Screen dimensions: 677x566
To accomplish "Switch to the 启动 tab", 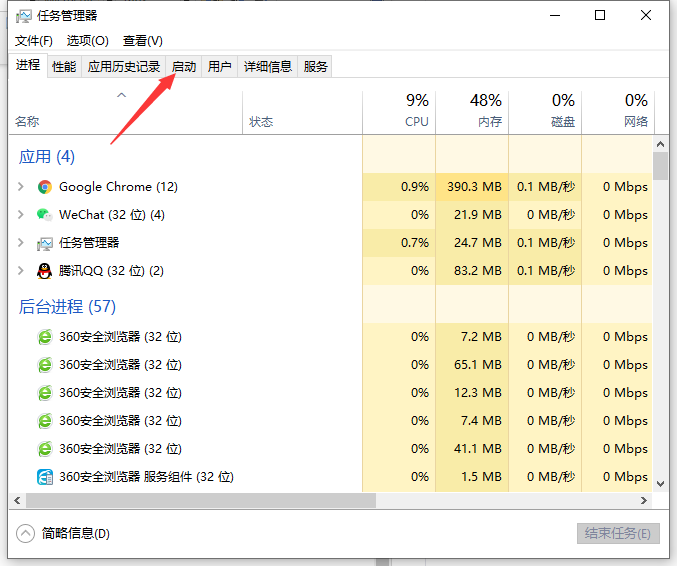I will [x=184, y=67].
